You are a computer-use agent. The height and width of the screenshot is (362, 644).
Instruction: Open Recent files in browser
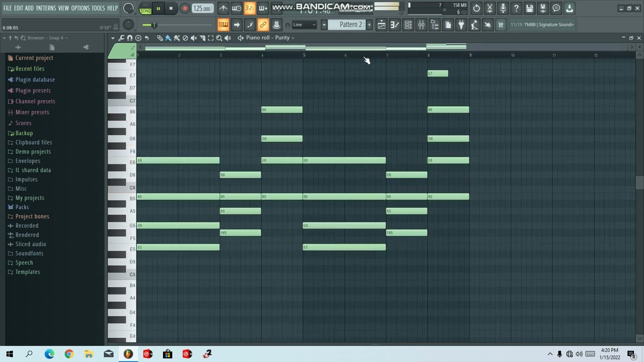[30, 69]
